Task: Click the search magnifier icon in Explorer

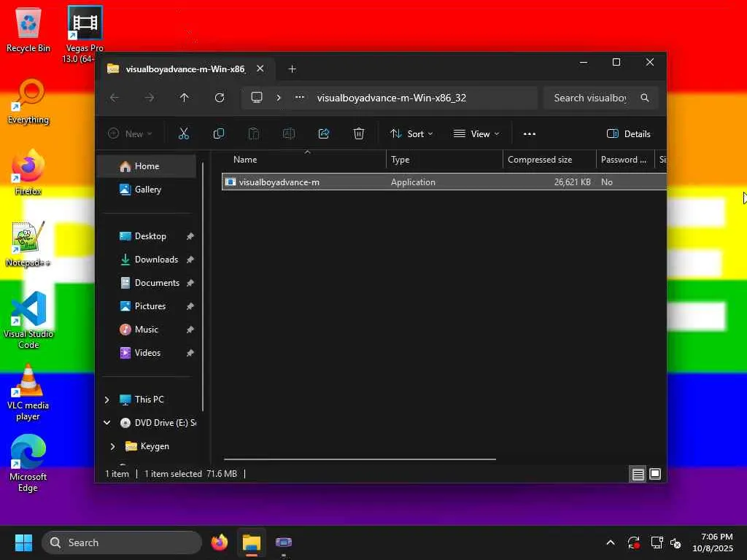Action: 645,98
